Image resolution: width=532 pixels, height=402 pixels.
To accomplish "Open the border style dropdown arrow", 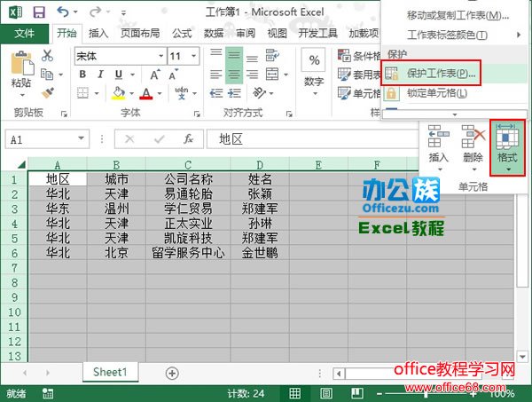I will (x=97, y=93).
